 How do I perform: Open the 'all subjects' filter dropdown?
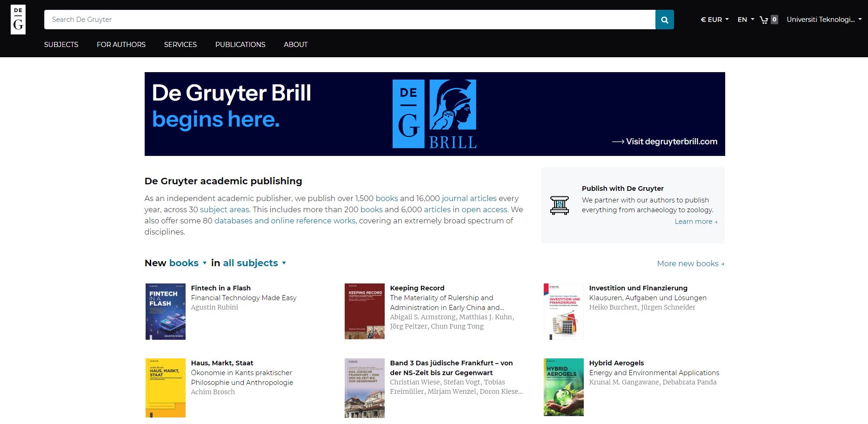pos(254,263)
